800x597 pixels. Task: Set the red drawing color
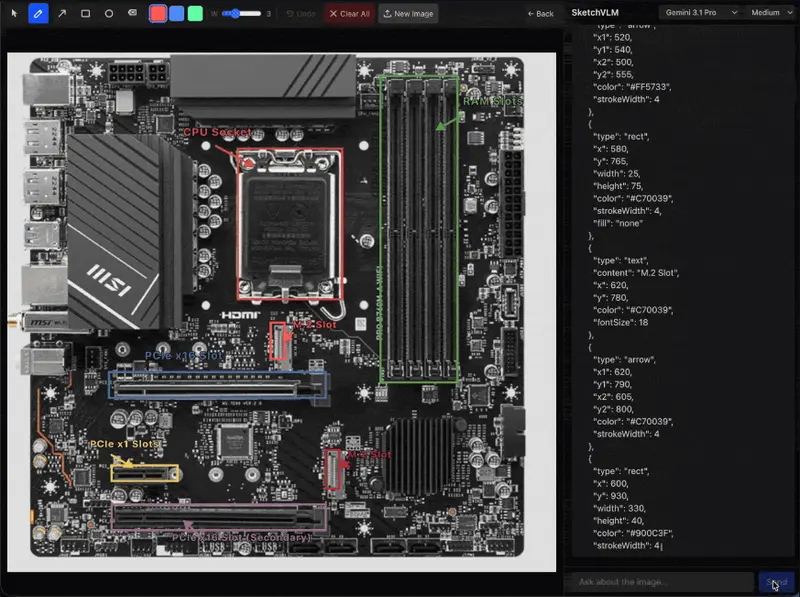point(158,13)
